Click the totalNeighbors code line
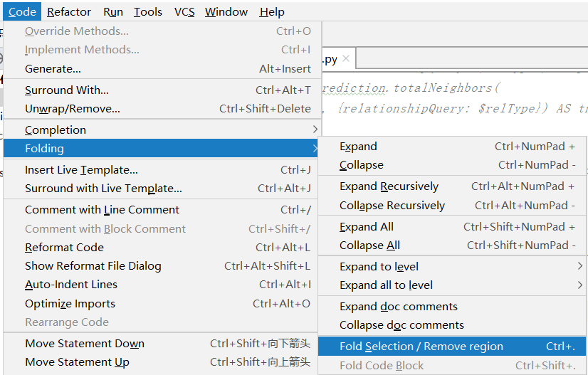The image size is (588, 375). click(x=411, y=88)
